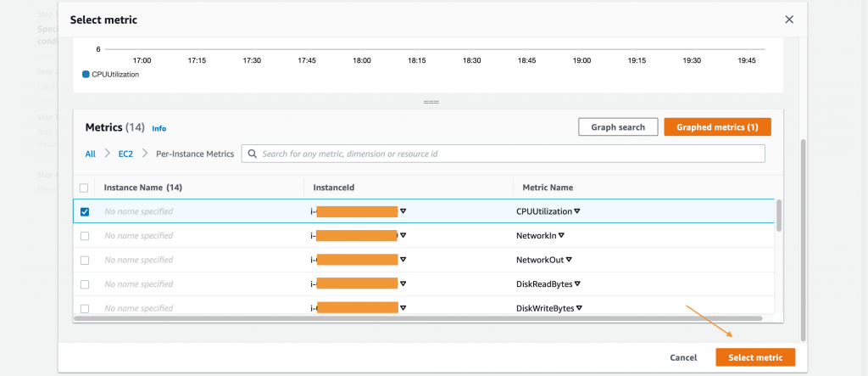Go to EC2 breadcrumb
The image size is (868, 376).
point(126,154)
